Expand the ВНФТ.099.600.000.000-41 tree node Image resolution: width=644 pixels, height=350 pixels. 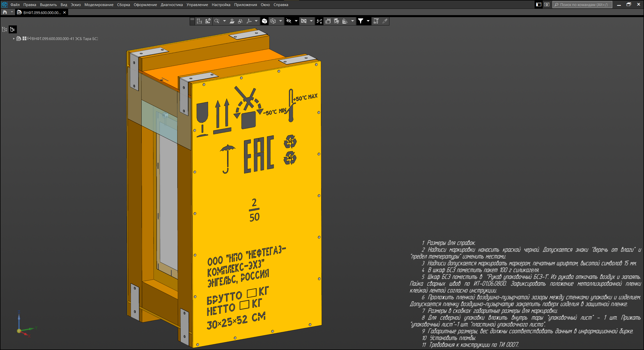click(x=14, y=39)
